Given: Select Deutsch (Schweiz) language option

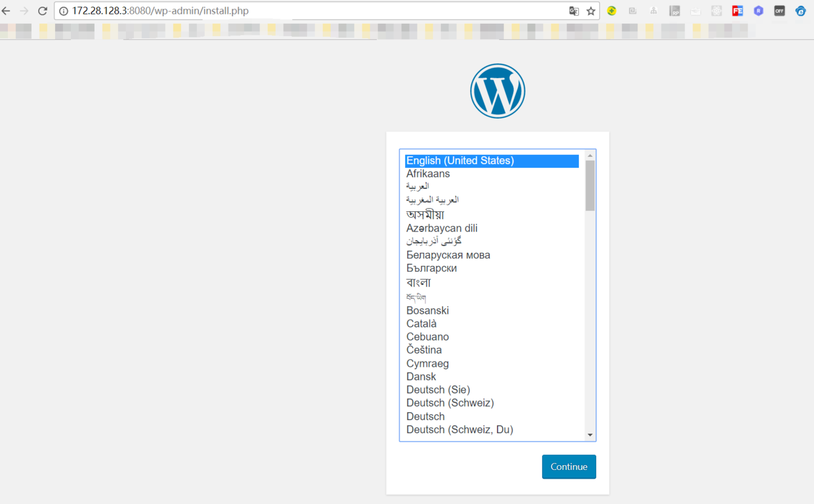Looking at the screenshot, I should pos(492,403).
